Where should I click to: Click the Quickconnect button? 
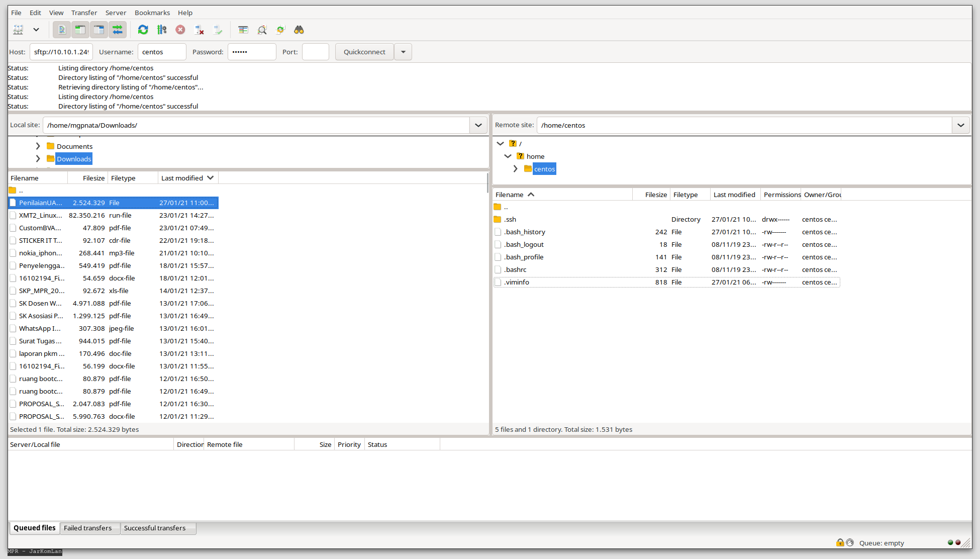pos(364,52)
